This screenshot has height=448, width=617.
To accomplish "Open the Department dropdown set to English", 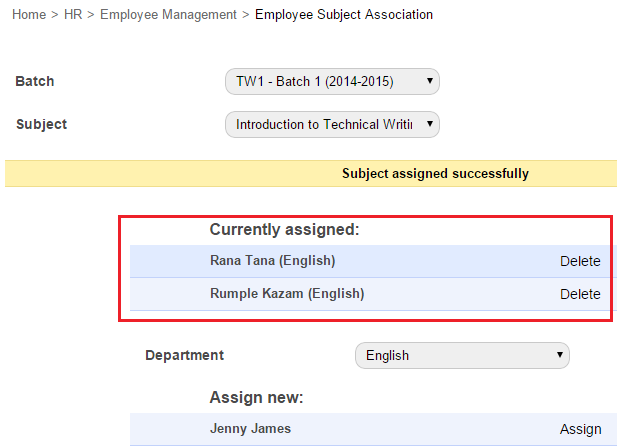I will 462,355.
